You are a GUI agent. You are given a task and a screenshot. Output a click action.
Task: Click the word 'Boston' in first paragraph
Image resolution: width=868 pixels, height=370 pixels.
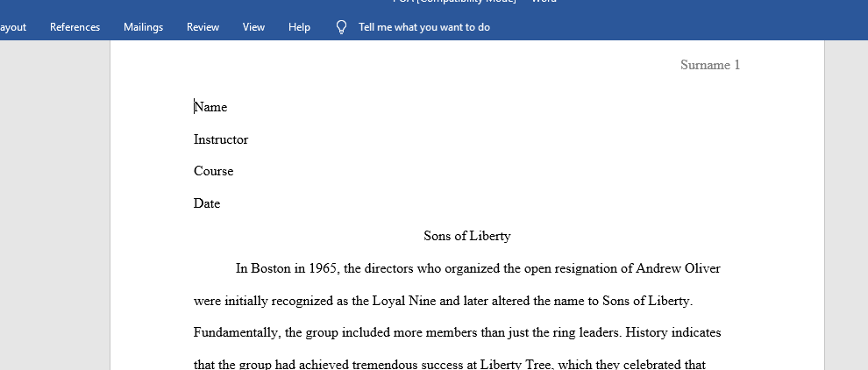pos(271,268)
